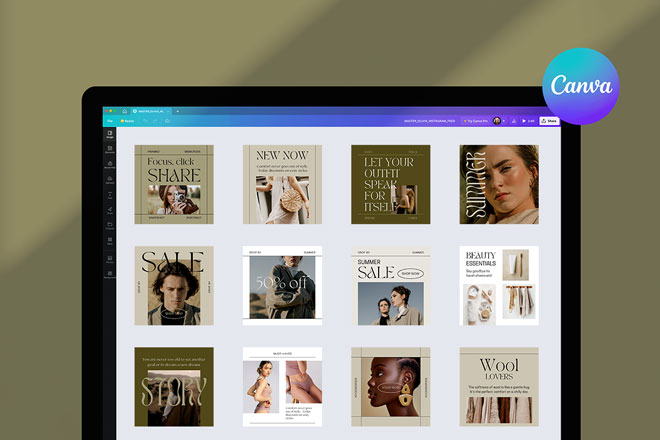
Task: Select the earring profile portrait post thumbnail
Action: pos(391,387)
